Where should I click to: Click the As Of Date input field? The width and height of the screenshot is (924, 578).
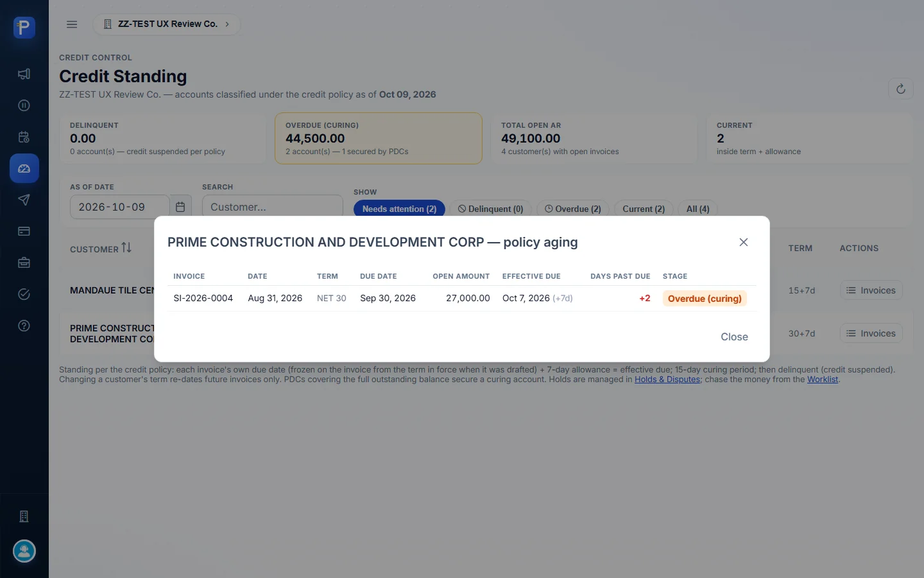pyautogui.click(x=119, y=207)
